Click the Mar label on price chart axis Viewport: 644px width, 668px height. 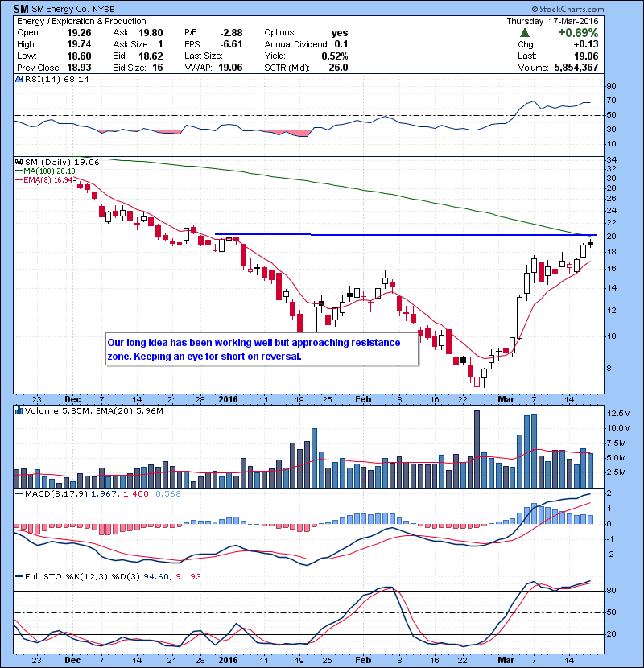click(506, 399)
